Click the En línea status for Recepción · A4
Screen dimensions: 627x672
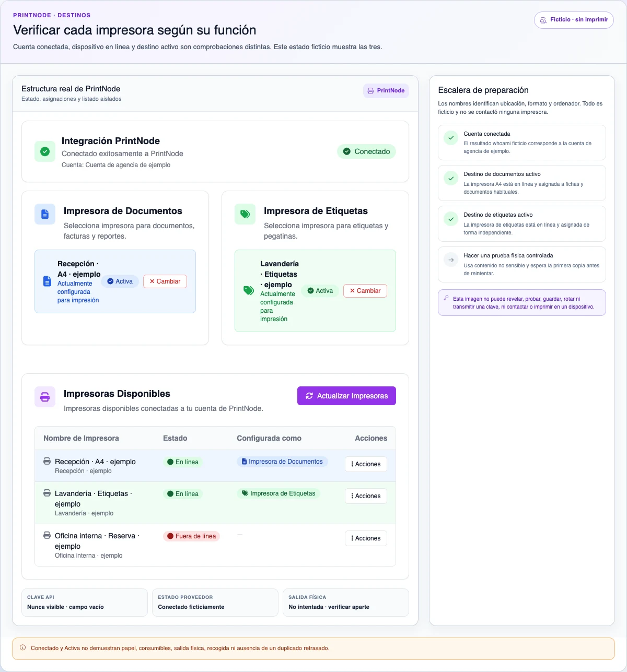pos(183,462)
